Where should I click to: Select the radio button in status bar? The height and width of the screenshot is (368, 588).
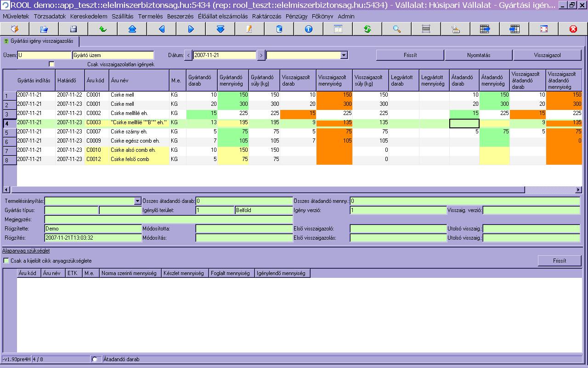(95, 359)
